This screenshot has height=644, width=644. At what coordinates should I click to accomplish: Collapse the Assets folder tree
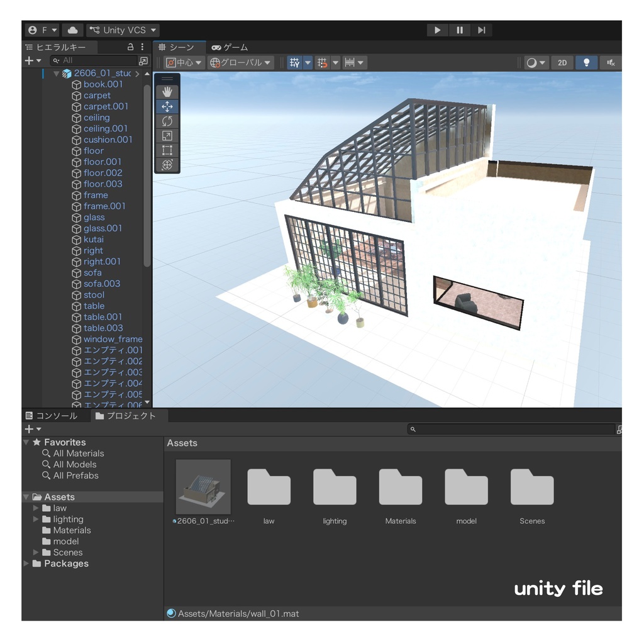[x=26, y=497]
